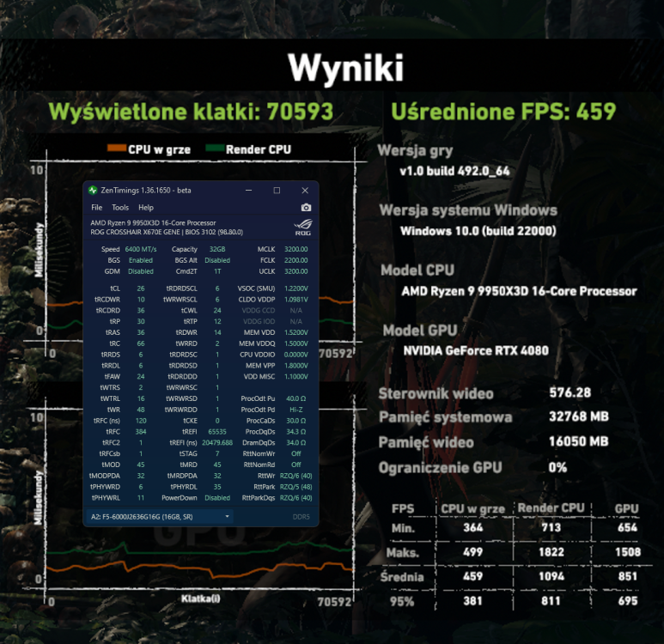
Task: Click the tCL value 26
Action: (x=141, y=289)
